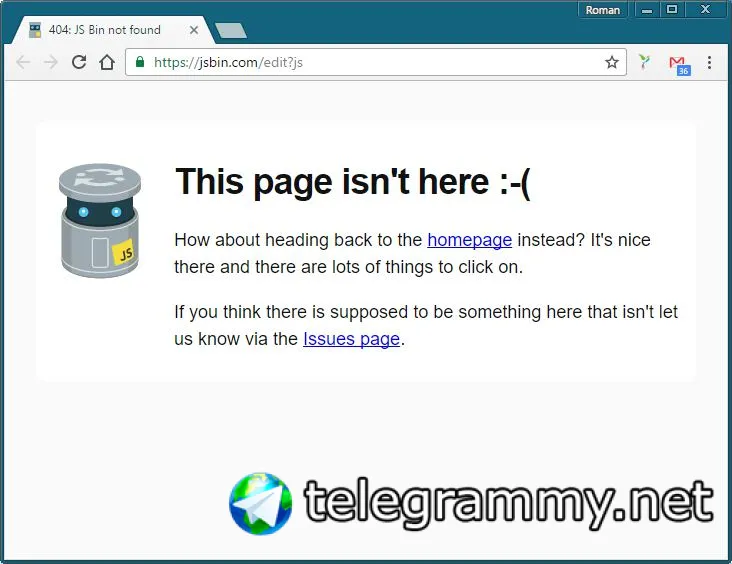
Task: Open the Issues page link
Action: (x=351, y=339)
